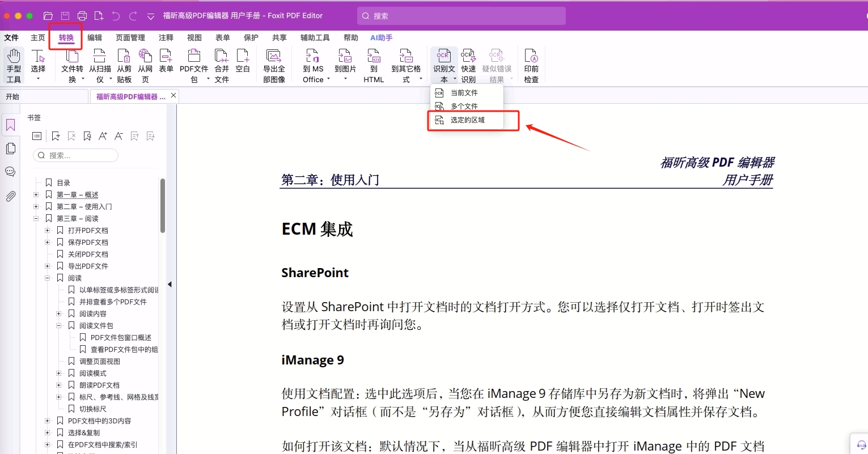Screen dimensions: 868x454
Task: Click the add new bookmark icon
Action: coord(56,136)
